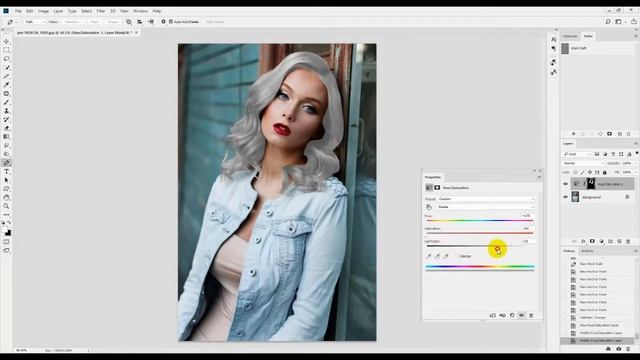The height and width of the screenshot is (360, 640).
Task: Select the Eyedropper tool in the toolbox
Action: [x=7, y=85]
